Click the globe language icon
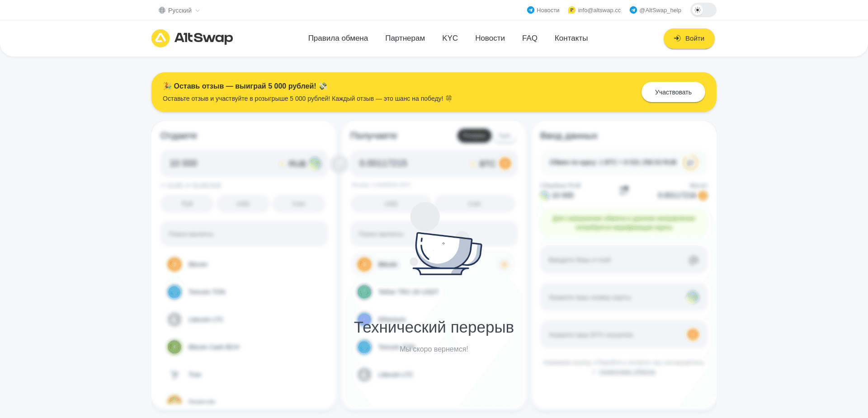 [162, 10]
